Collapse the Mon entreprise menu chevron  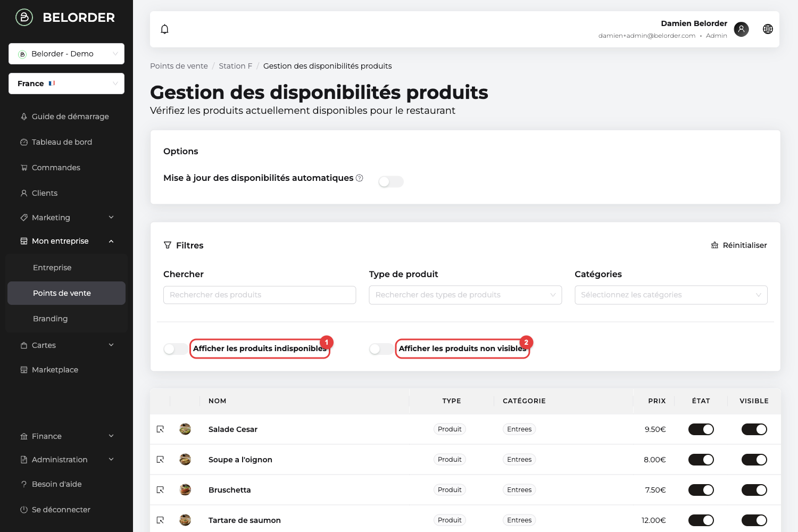coord(111,241)
